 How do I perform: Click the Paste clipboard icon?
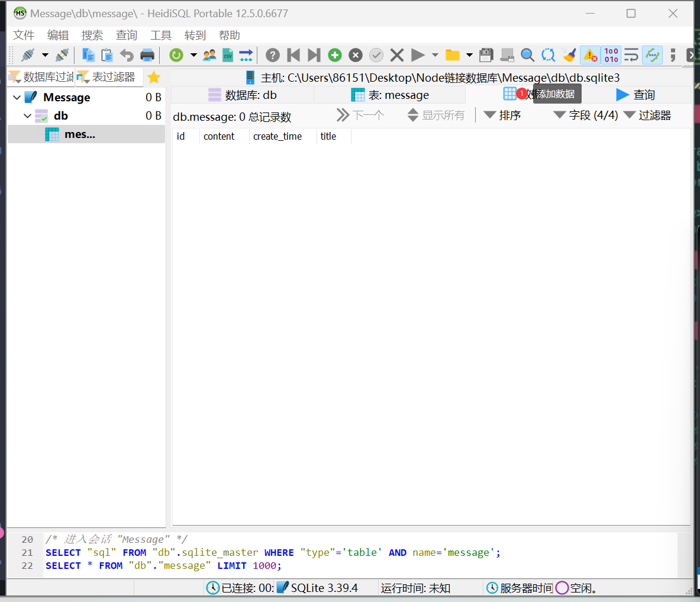[107, 56]
